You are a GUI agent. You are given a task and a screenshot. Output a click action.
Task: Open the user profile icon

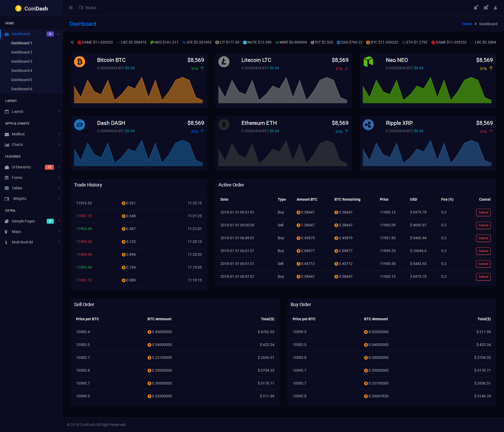(x=495, y=8)
